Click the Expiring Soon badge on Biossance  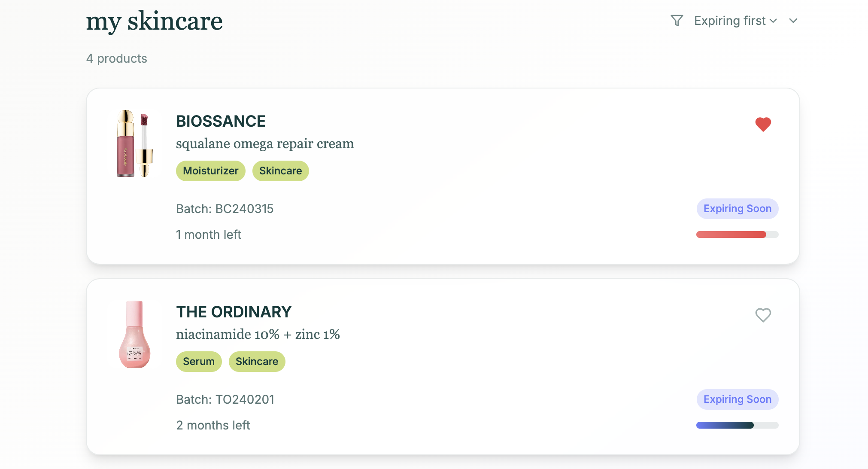(737, 209)
